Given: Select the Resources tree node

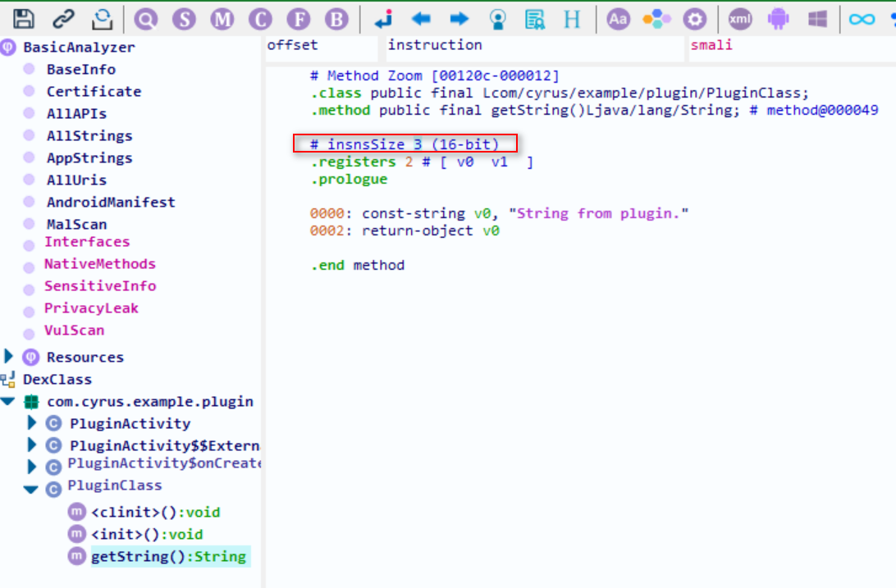Looking at the screenshot, I should point(85,358).
